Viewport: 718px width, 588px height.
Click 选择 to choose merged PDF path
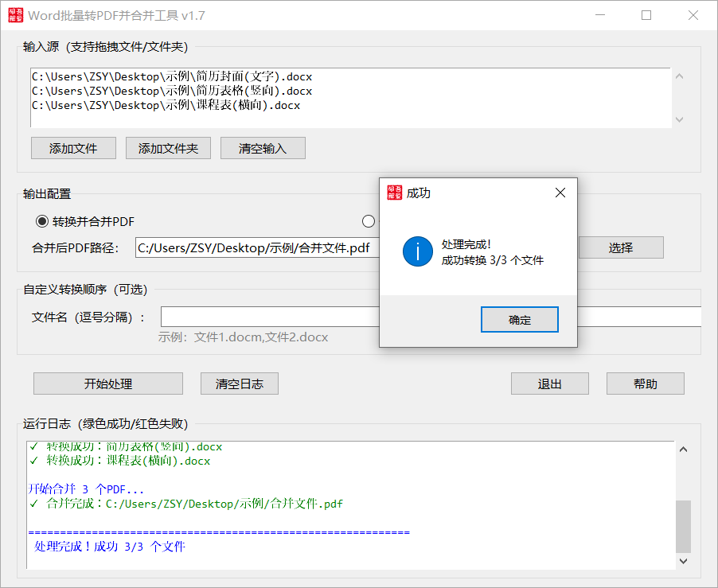click(x=620, y=247)
